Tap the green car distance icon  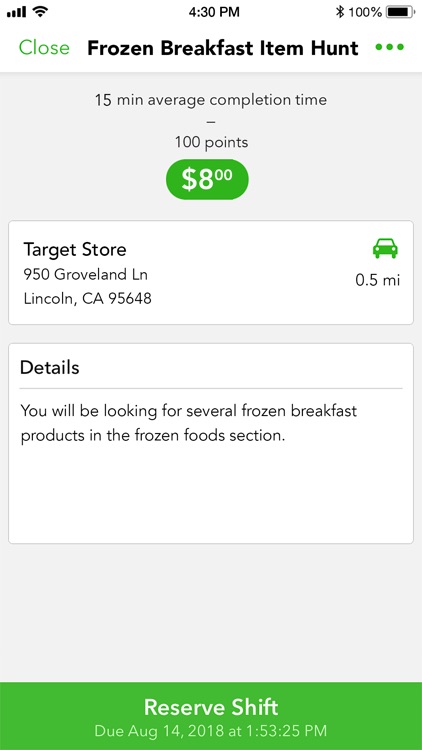click(x=385, y=249)
